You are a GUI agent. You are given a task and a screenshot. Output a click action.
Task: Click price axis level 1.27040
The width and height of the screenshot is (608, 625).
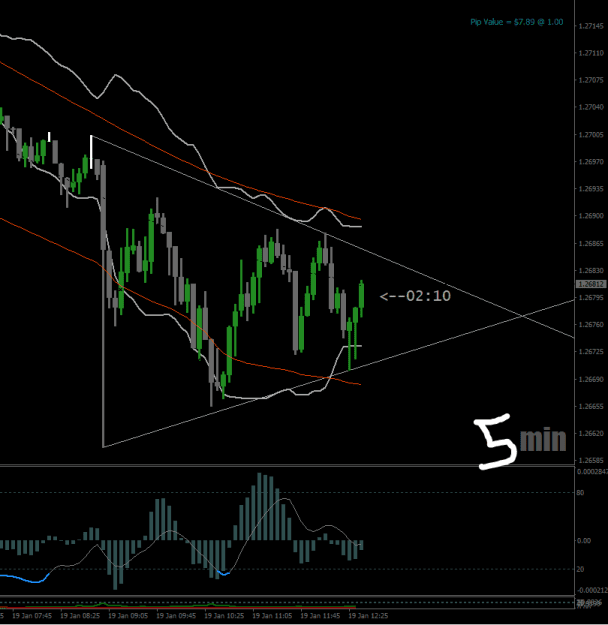(590, 107)
